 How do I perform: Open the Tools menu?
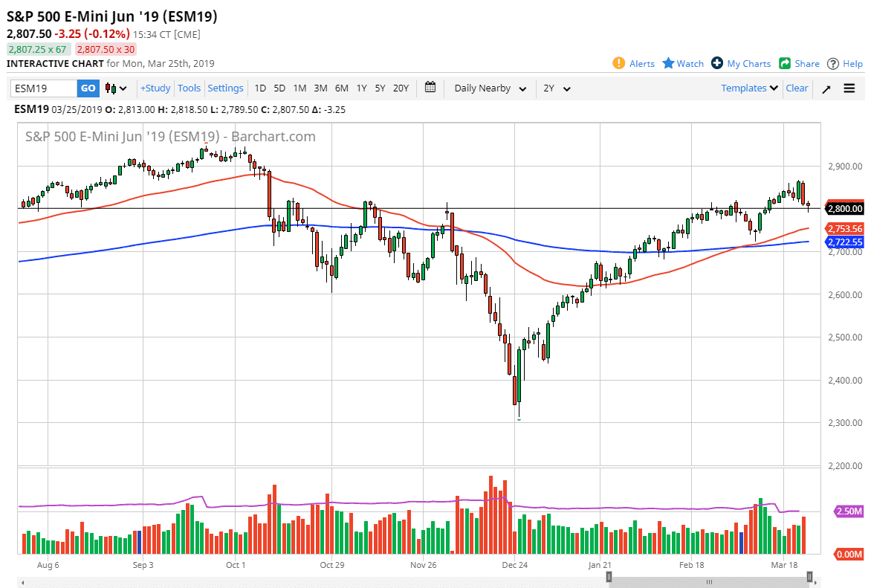[x=189, y=88]
